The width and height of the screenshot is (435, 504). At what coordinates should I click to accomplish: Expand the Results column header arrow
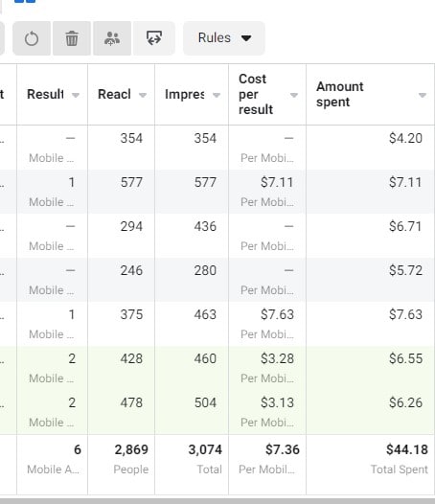click(76, 95)
